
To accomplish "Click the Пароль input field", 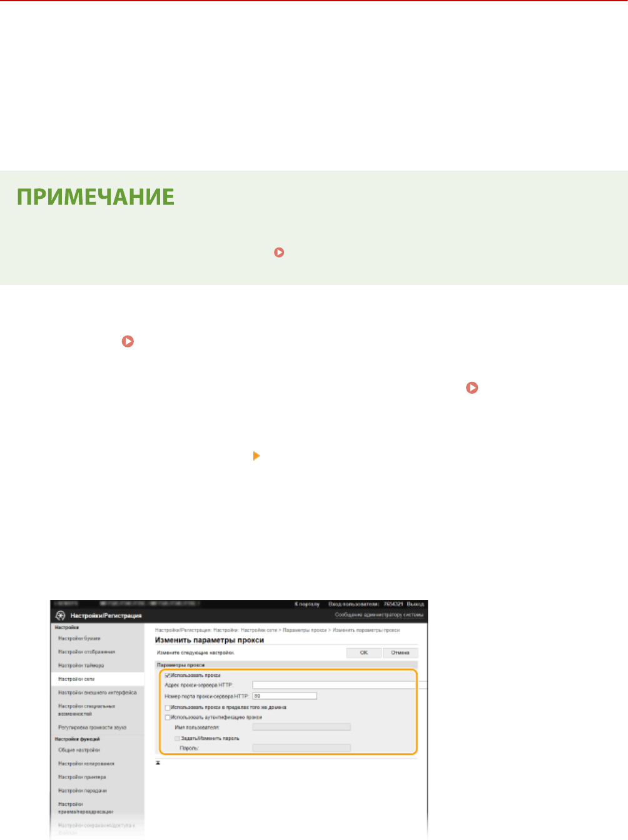I will 301,747.
